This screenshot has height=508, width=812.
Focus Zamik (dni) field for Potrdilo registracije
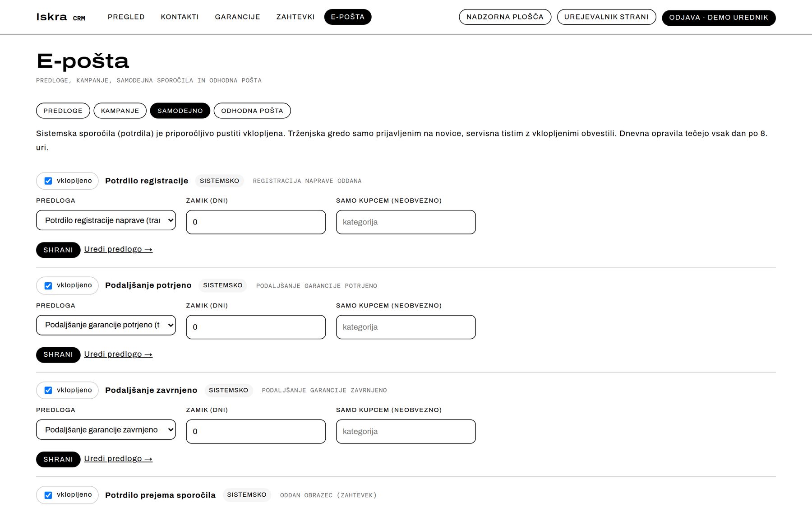click(256, 222)
